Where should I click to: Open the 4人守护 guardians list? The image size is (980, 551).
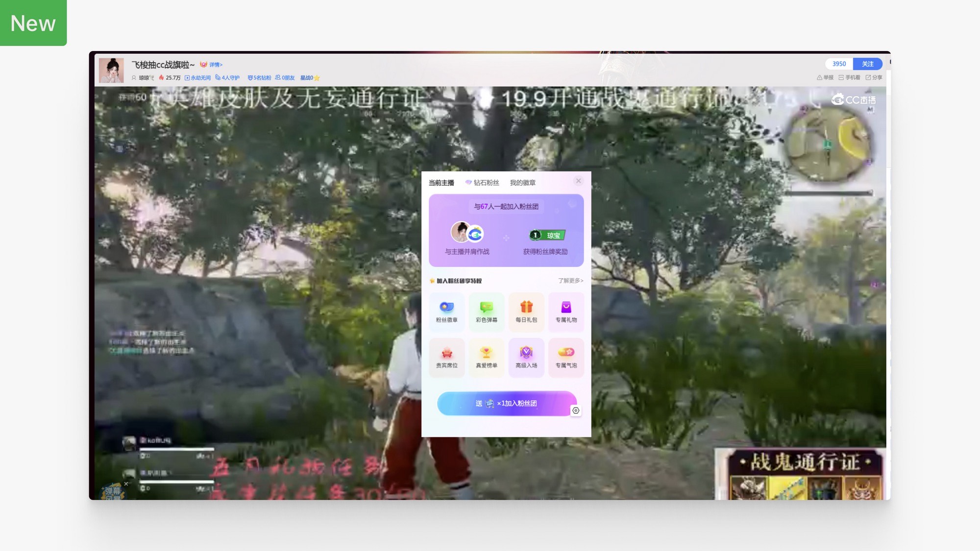pos(227,78)
